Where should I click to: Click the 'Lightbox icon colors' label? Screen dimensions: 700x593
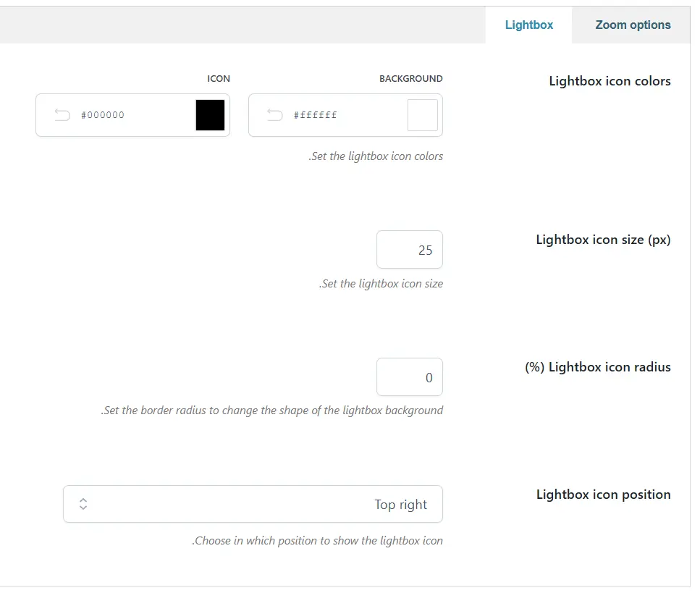(610, 81)
